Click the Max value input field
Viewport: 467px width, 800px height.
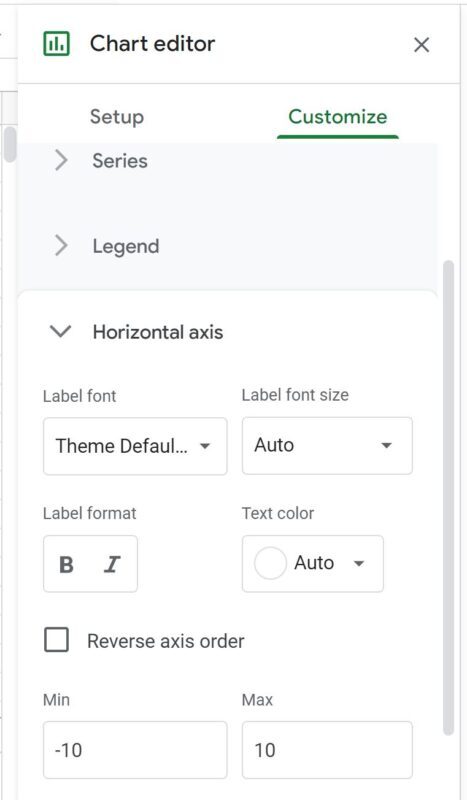pos(327,750)
